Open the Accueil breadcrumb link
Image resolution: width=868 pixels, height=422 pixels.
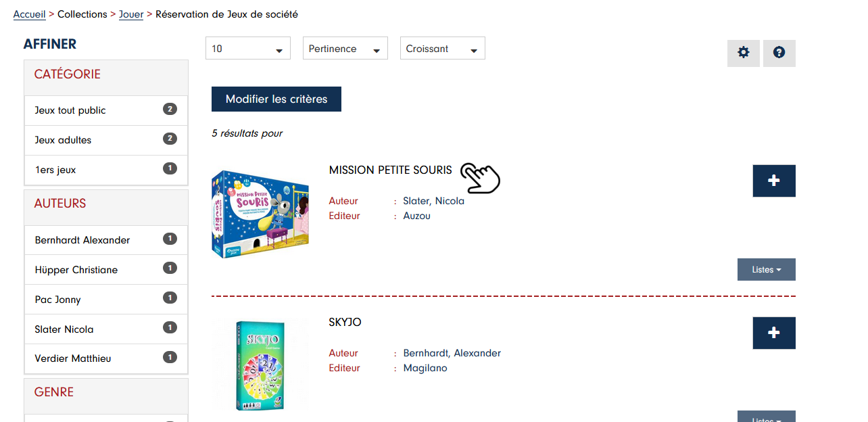coord(29,14)
